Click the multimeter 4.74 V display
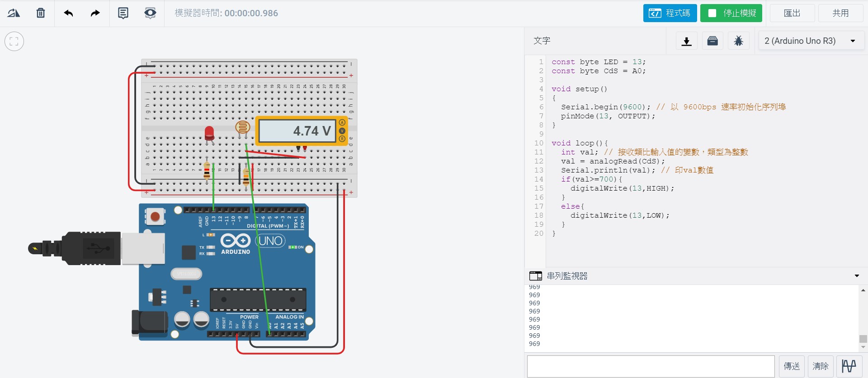Image resolution: width=868 pixels, height=378 pixels. pos(297,131)
